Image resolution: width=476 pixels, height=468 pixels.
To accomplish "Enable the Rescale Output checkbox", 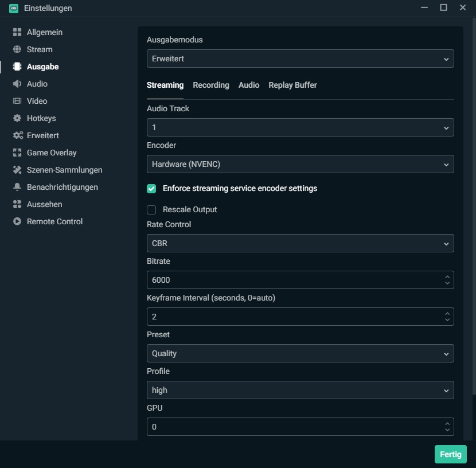I will click(x=151, y=210).
